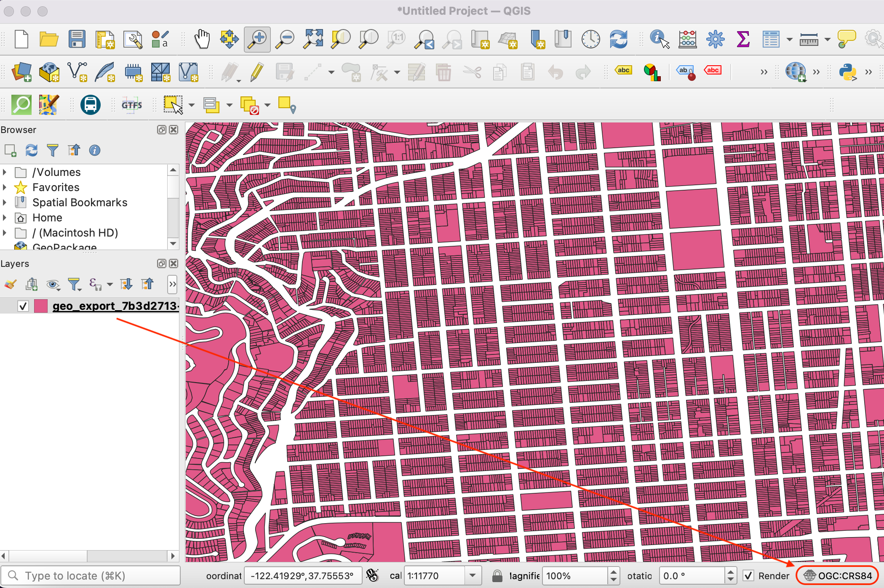Expand the /Volumes tree item
Screen dimensions: 884x588
pos(5,172)
